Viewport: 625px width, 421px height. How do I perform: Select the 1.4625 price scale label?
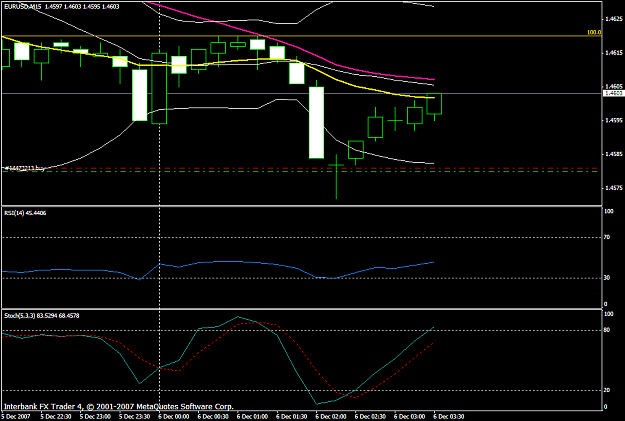[614, 19]
